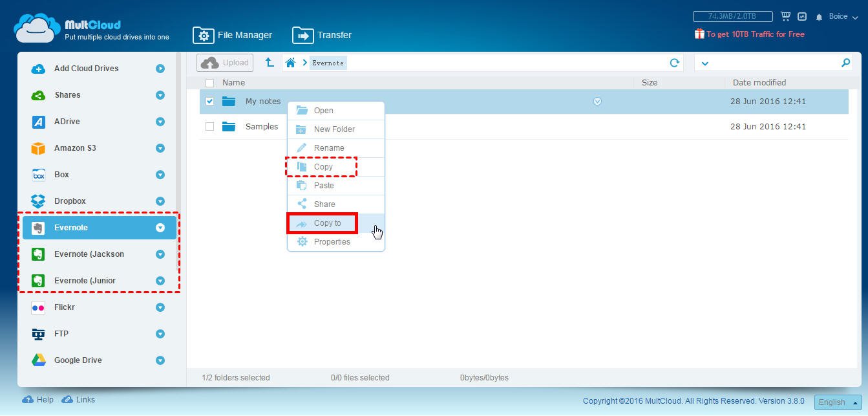Expand the ADrive dropdown arrow
Viewport: 868px width, 416px height.
pyautogui.click(x=160, y=122)
